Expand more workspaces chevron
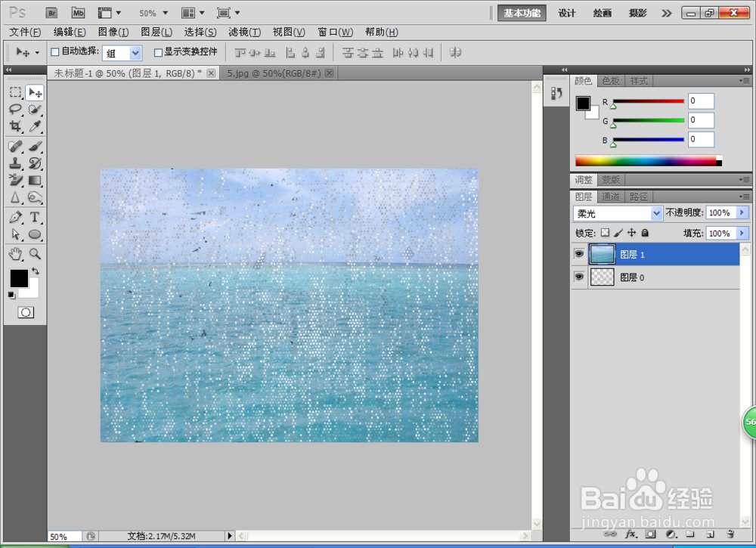The height and width of the screenshot is (548, 756). [666, 13]
